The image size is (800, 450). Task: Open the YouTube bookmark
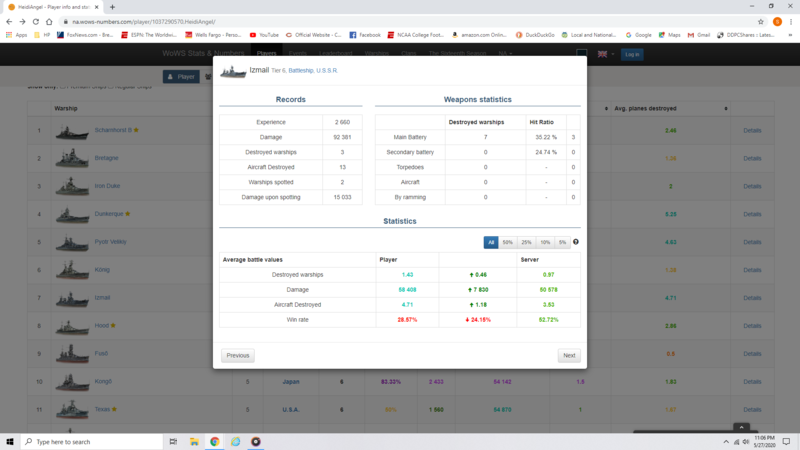pos(264,35)
